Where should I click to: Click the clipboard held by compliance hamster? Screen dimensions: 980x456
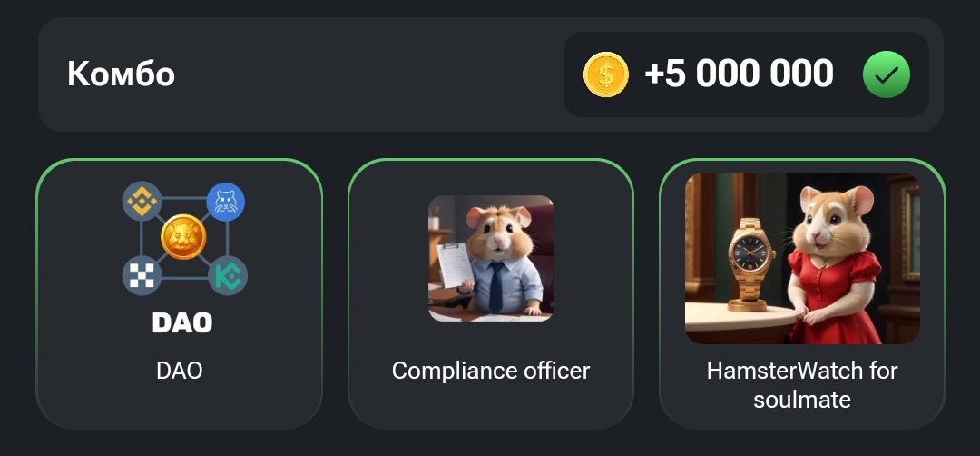point(455,266)
